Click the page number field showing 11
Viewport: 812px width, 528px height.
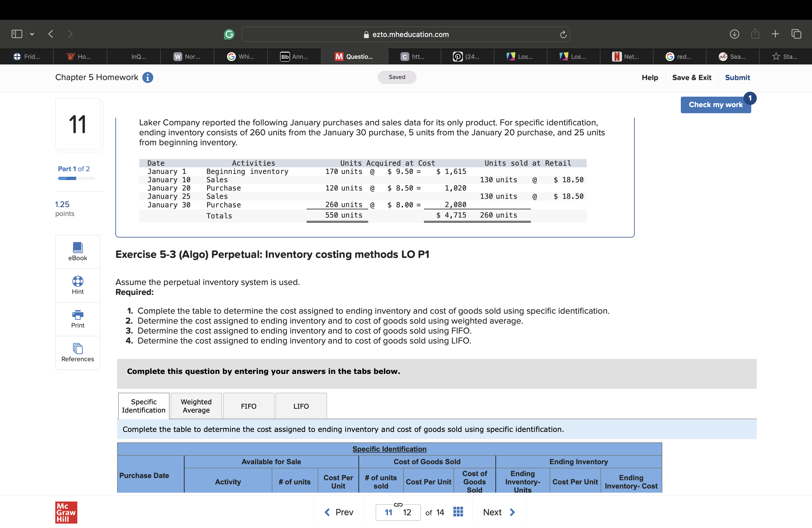388,512
